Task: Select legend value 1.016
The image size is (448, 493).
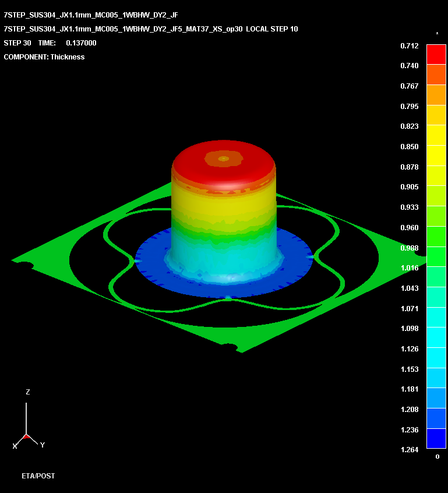Action: [410, 268]
